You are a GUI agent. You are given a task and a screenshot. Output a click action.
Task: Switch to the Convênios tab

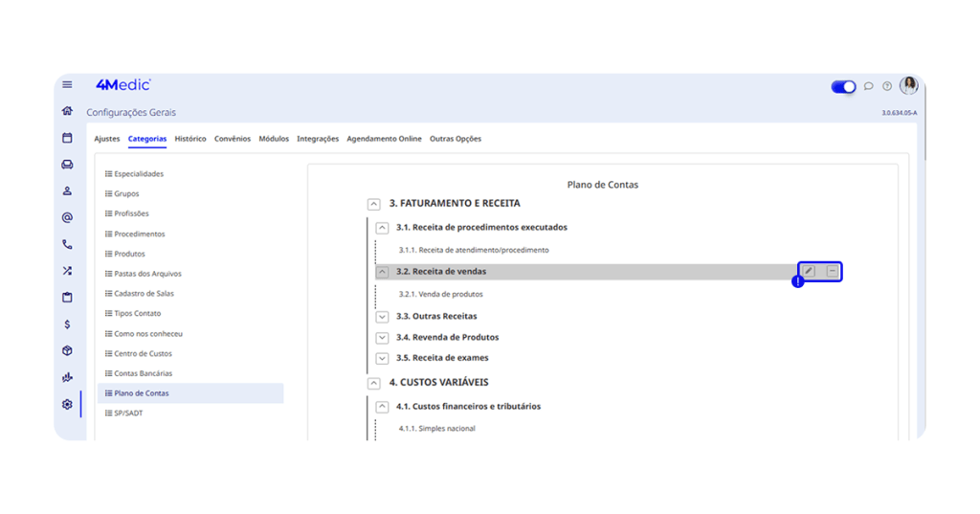pos(232,139)
